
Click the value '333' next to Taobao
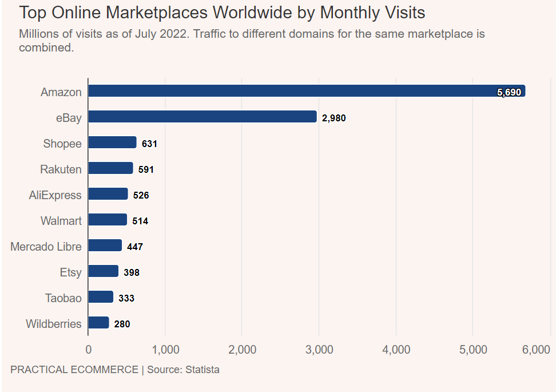click(x=126, y=298)
